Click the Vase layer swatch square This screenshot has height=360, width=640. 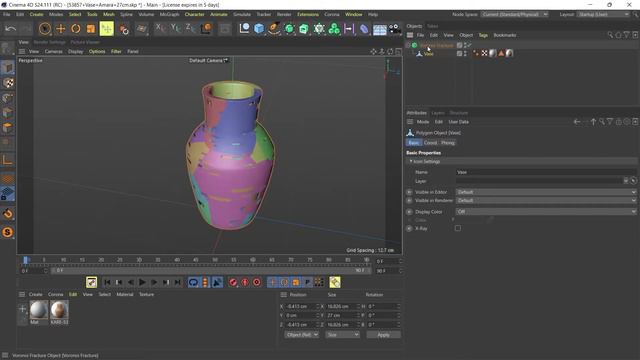coord(459,53)
